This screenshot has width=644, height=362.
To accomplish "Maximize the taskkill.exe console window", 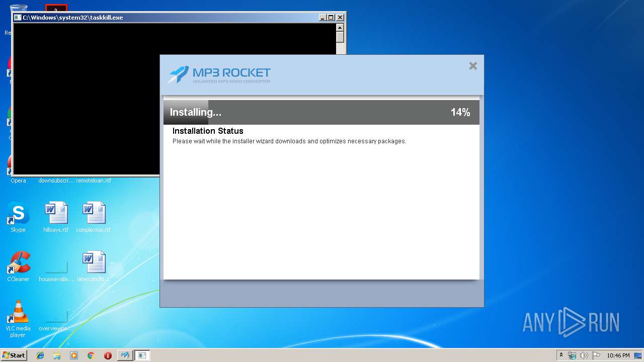I will coord(331,18).
